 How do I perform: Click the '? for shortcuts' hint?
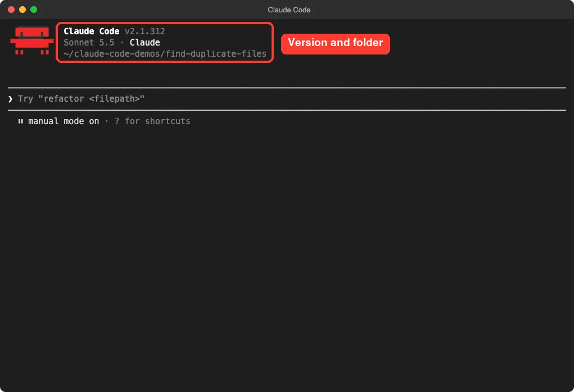152,121
